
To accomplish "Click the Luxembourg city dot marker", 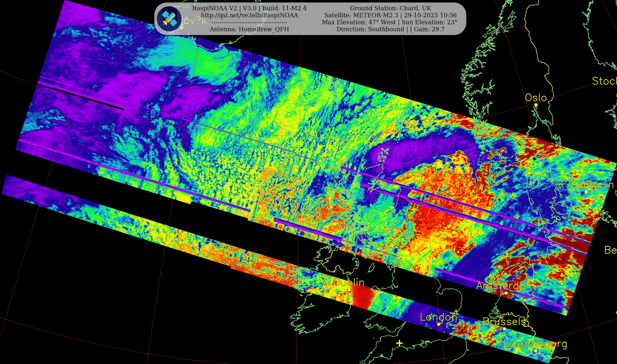I will tap(536, 351).
